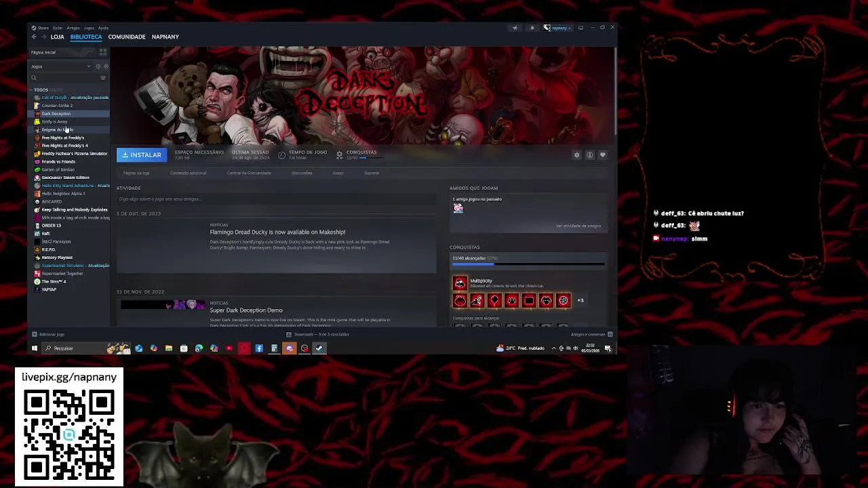868x488 pixels.
Task: Select R.E.P.O. in the library list
Action: [x=48, y=249]
